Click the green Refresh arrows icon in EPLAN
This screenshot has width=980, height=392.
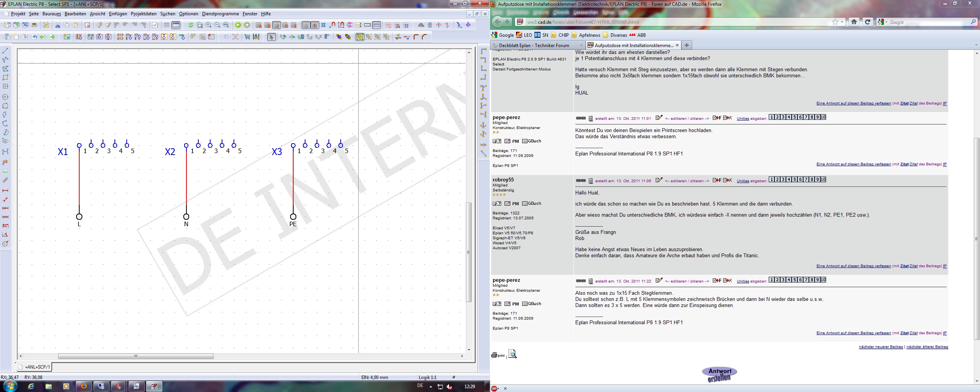(x=191, y=25)
